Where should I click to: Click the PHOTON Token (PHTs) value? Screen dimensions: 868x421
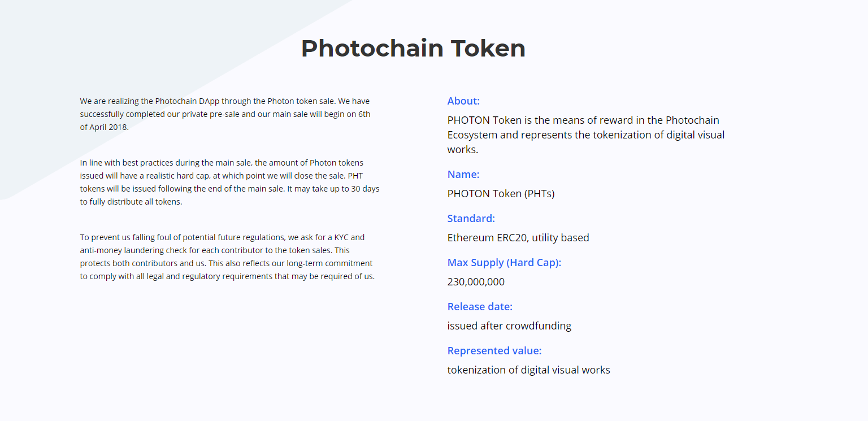coord(501,194)
